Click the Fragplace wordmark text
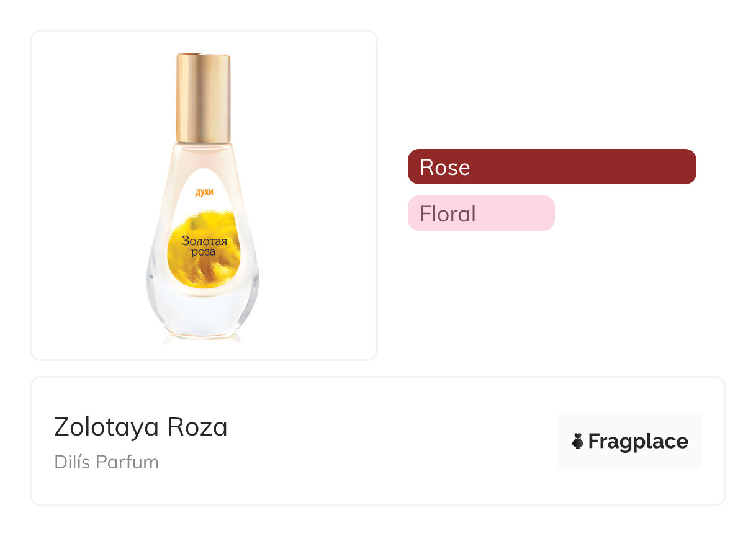Viewport: 756px width, 536px height. tap(637, 442)
